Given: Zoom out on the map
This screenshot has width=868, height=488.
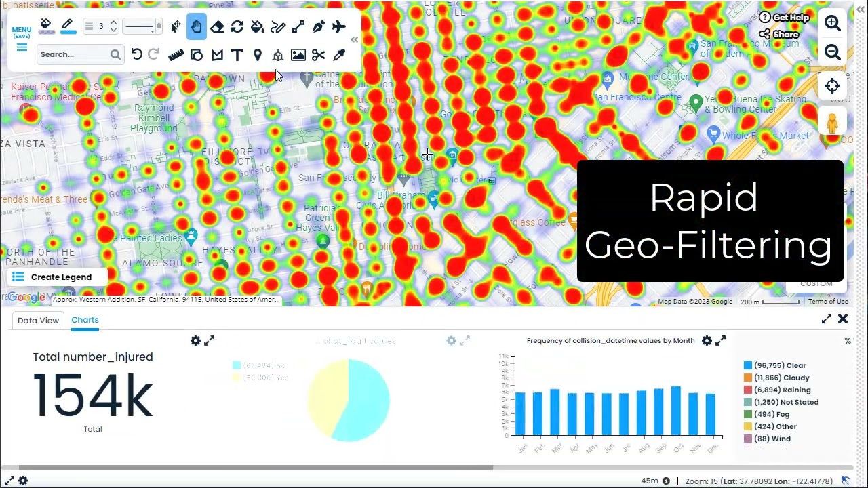Looking at the screenshot, I should pyautogui.click(x=833, y=52).
